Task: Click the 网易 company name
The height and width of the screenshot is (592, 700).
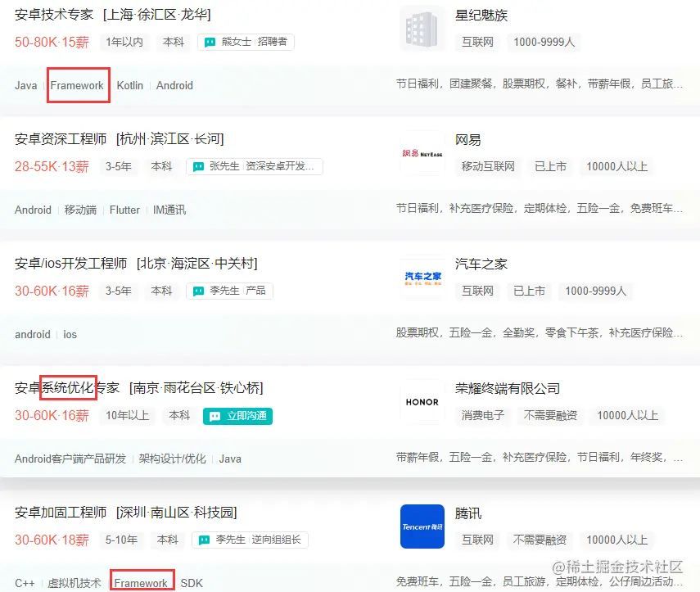Action: tap(467, 139)
